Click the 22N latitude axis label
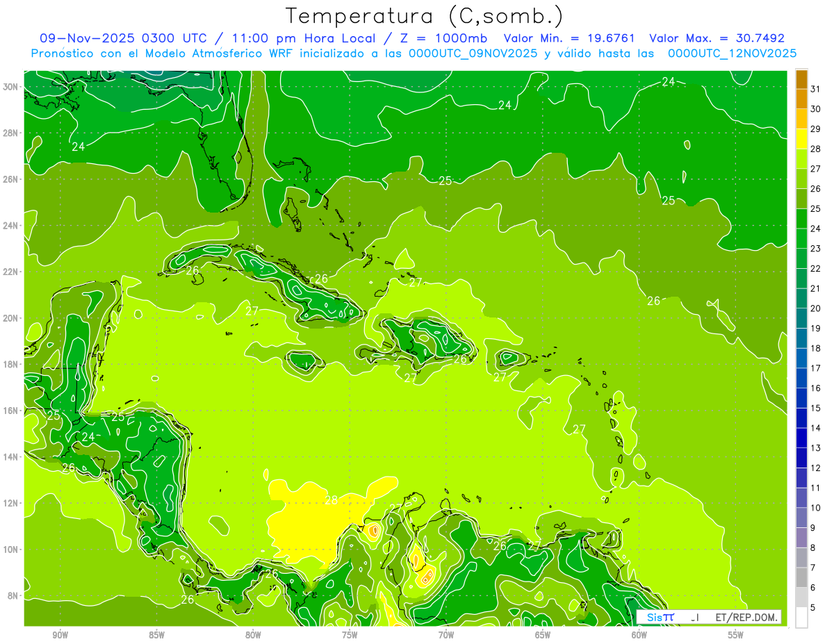The height and width of the screenshot is (644, 834). 11,272
